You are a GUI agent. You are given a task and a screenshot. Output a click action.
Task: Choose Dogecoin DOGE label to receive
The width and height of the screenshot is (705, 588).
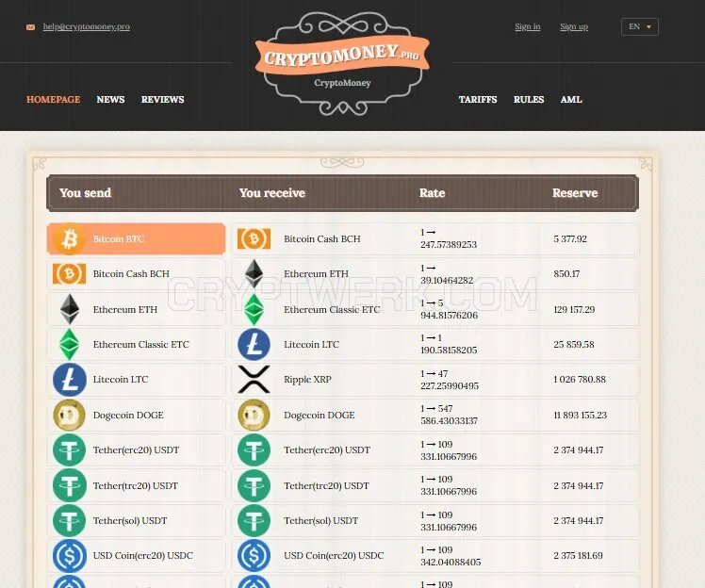[320, 415]
